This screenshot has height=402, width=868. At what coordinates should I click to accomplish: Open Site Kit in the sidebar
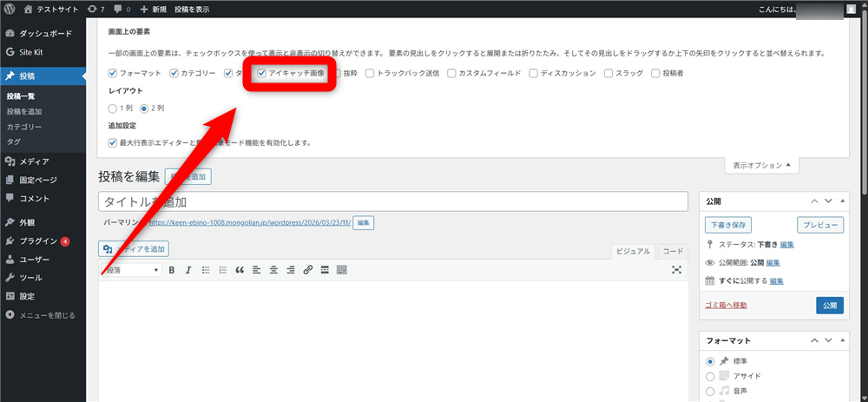point(43,52)
